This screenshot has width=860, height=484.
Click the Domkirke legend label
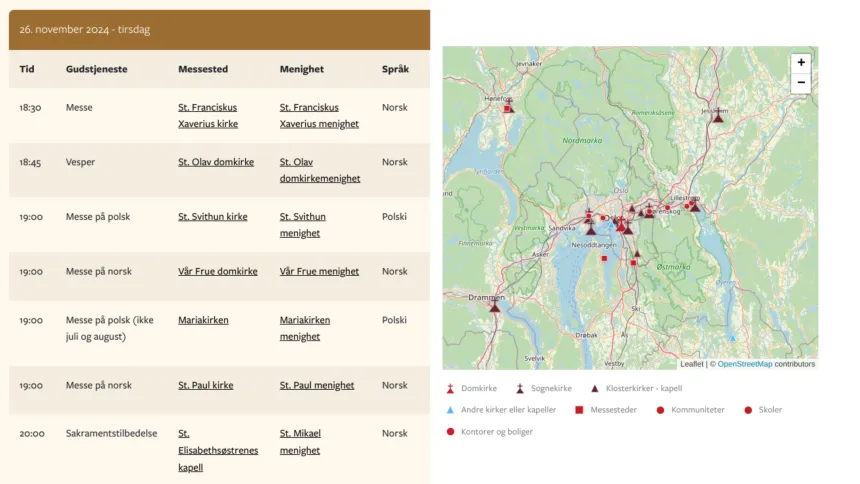(479, 389)
